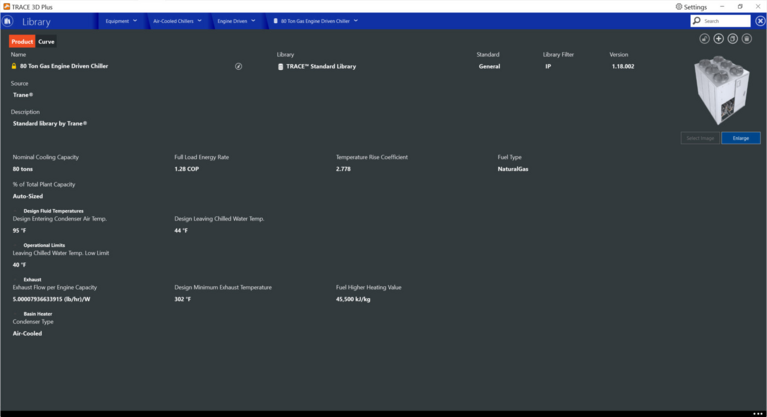Viewport: 767px width, 417px height.
Task: Click the 95 °F condenser air temp value
Action: pyautogui.click(x=20, y=231)
